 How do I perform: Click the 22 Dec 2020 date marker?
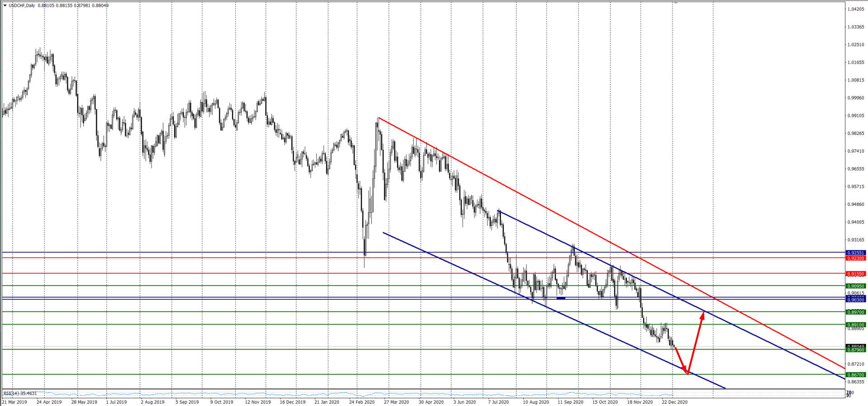pyautogui.click(x=674, y=402)
